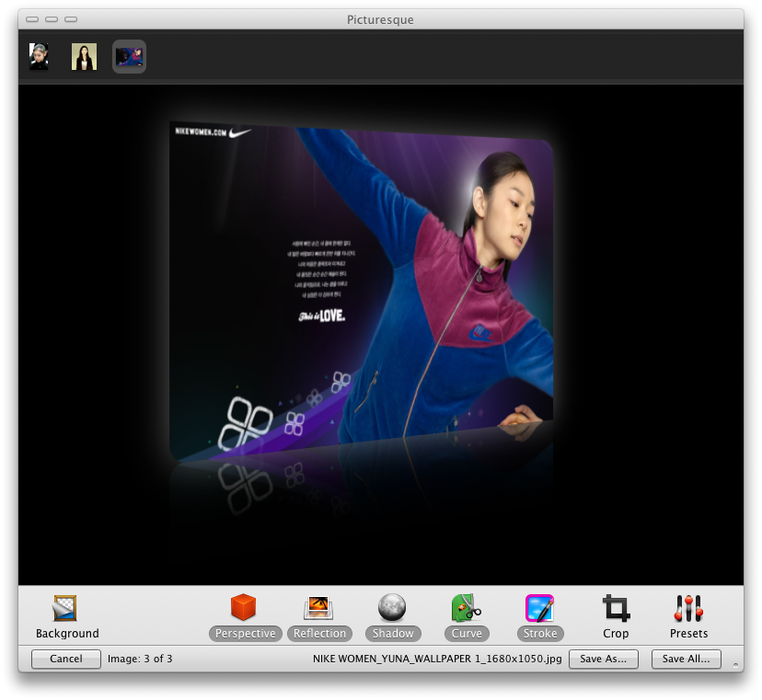Click the Crop label text

pos(616,634)
